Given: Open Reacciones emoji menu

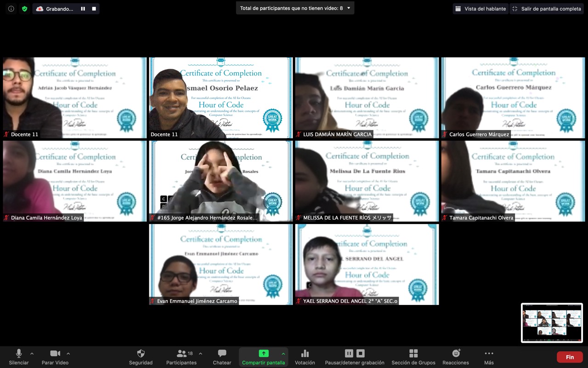Looking at the screenshot, I should [x=456, y=357].
